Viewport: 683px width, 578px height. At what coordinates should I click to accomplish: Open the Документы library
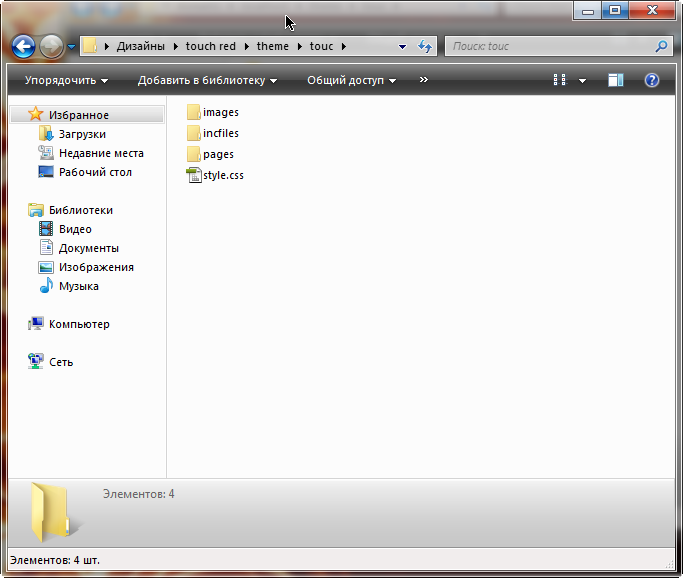tap(89, 248)
